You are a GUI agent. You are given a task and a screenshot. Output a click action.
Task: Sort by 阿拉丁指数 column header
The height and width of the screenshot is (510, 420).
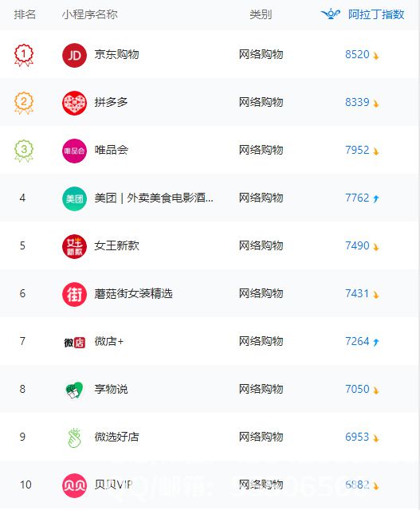pyautogui.click(x=376, y=14)
